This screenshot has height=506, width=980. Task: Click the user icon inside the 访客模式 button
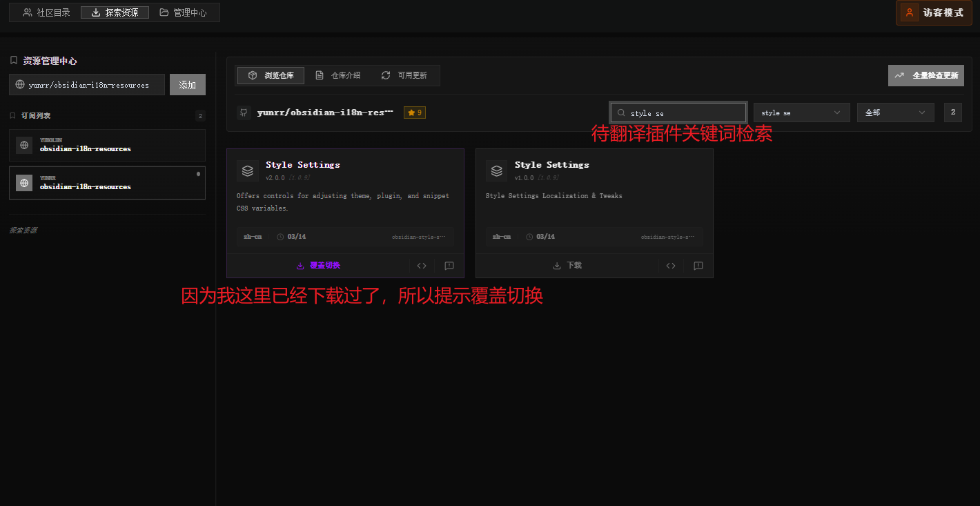tap(908, 12)
